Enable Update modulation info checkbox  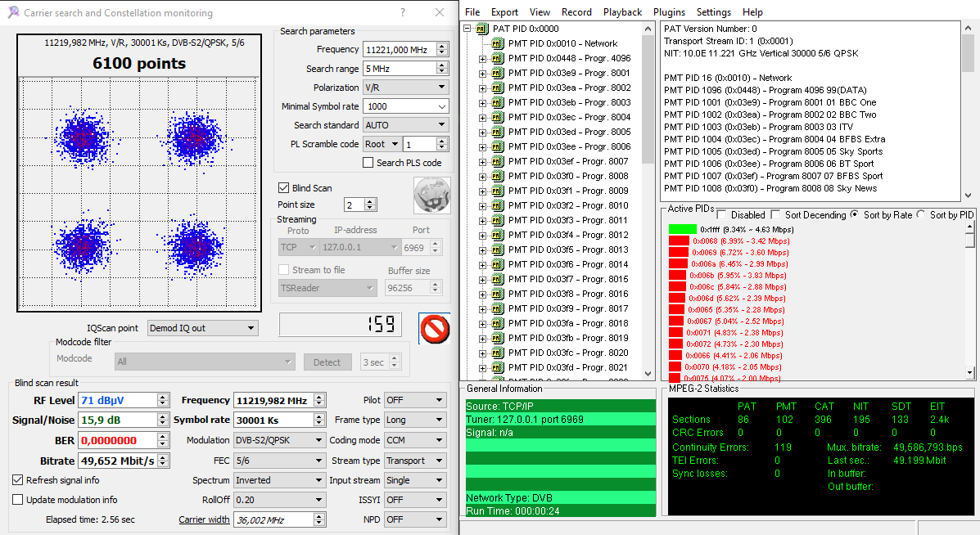point(17,500)
